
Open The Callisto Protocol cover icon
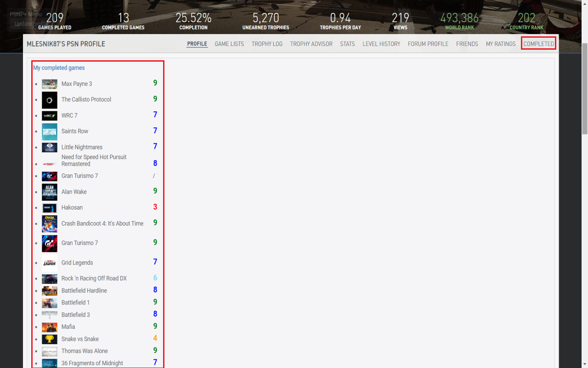click(50, 100)
